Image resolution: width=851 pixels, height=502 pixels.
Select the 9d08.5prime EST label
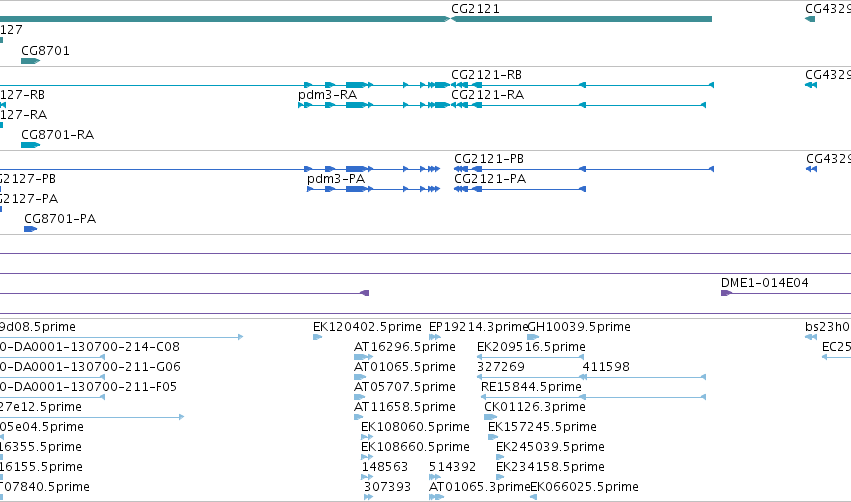click(37, 327)
